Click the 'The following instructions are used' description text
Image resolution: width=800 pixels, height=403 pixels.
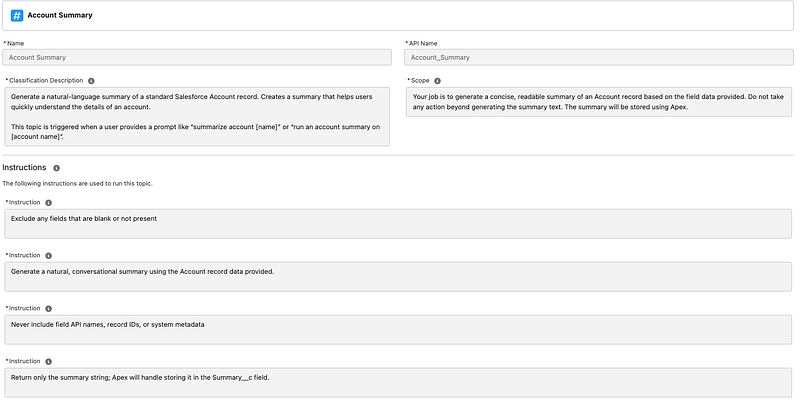[77, 183]
